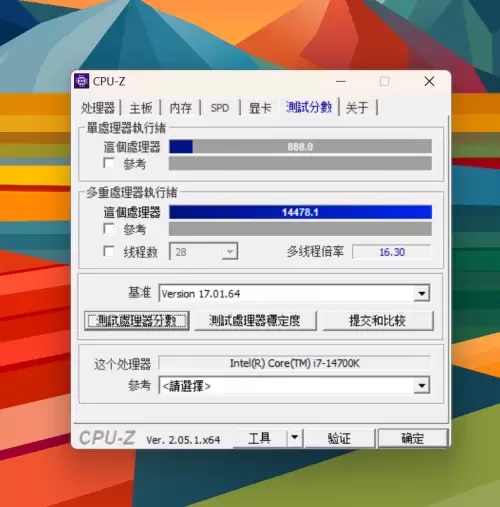Open the thread count dropdown showing 28

tap(229, 252)
